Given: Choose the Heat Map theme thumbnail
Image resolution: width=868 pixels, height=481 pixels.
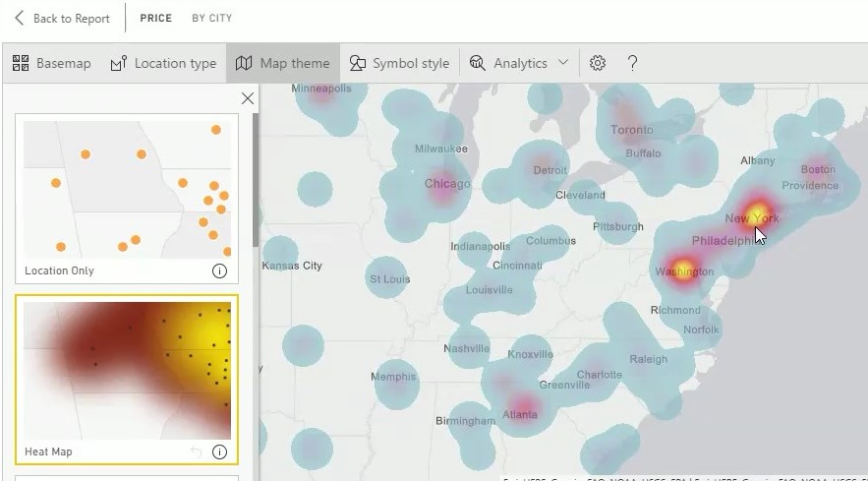Looking at the screenshot, I should coord(126,371).
